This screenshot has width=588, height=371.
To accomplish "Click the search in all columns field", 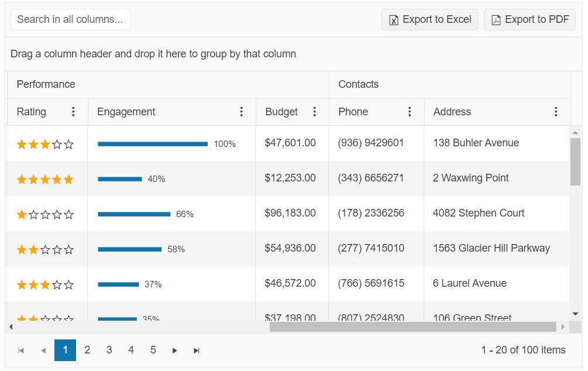I will [70, 19].
